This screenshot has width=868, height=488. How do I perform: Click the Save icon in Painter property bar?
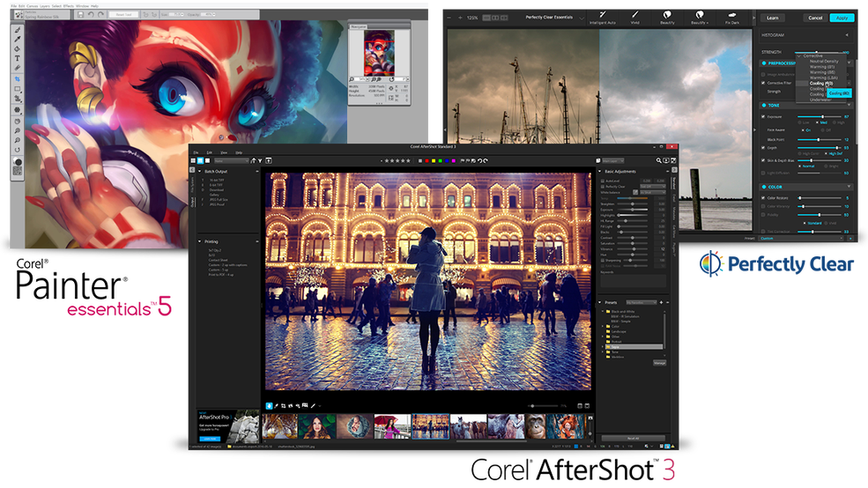80,14
